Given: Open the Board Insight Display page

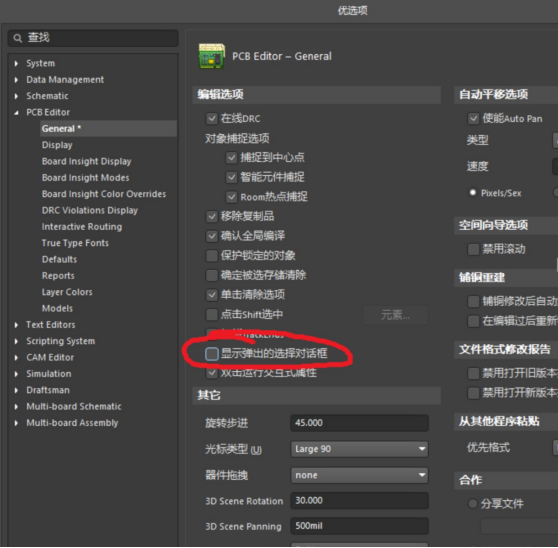Looking at the screenshot, I should tap(86, 161).
